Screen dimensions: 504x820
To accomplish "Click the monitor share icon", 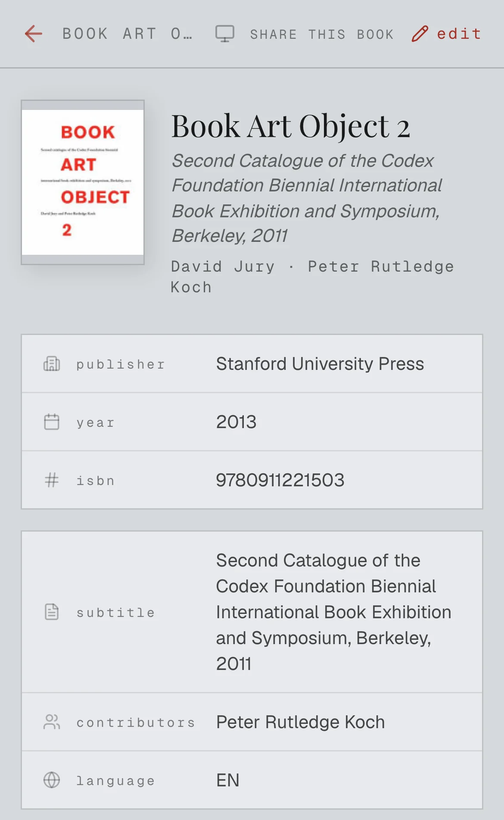I will tap(225, 34).
